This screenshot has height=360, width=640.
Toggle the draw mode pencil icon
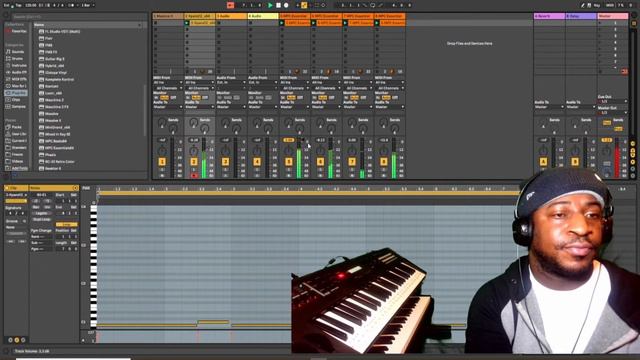coord(583,5)
